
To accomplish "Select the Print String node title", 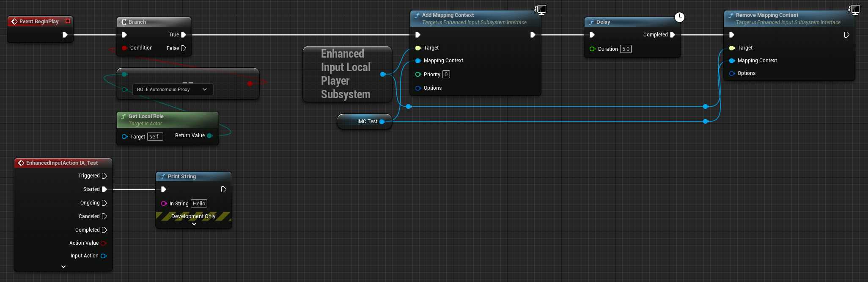I will pyautogui.click(x=182, y=177).
